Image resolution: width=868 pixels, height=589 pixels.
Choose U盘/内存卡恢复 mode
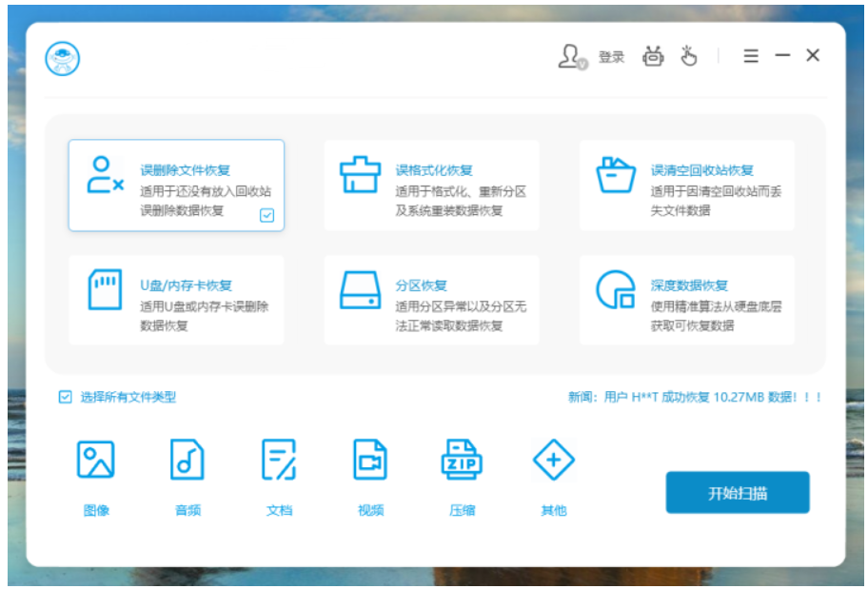click(176, 300)
